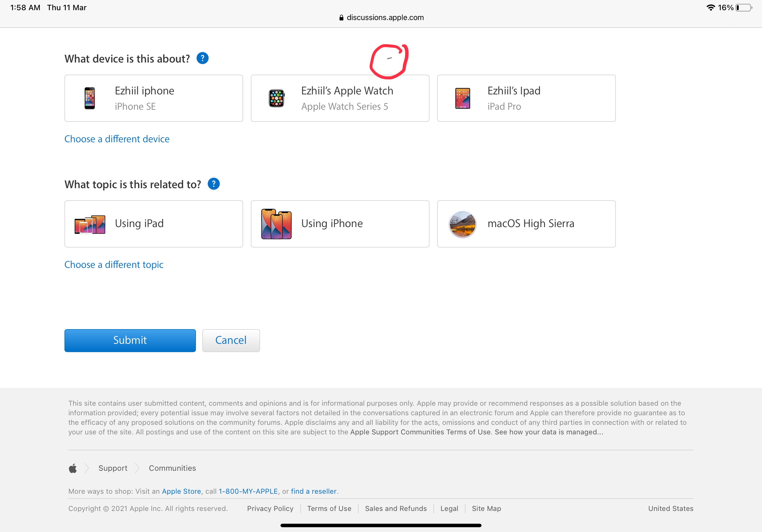Viewport: 762px width, 532px height.
Task: Open Choose a different device link
Action: click(x=117, y=139)
